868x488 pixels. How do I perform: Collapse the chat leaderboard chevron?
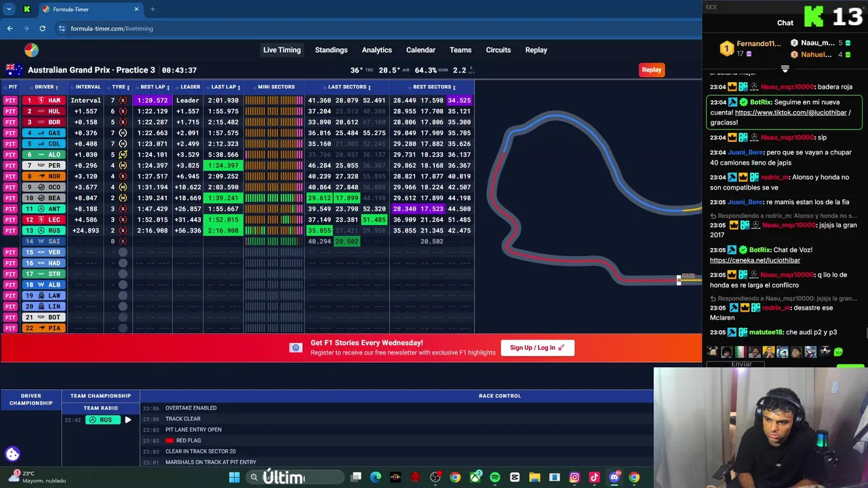[785, 69]
